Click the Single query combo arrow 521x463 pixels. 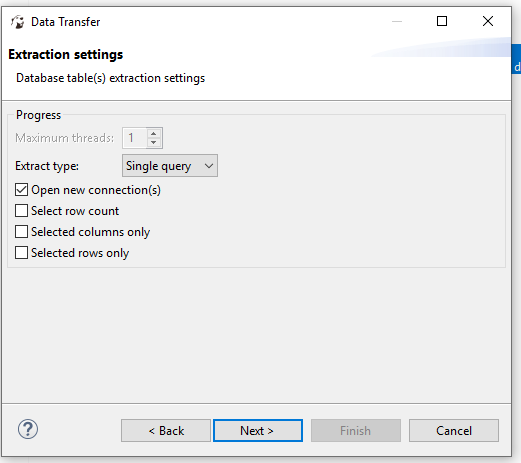pyautogui.click(x=209, y=166)
